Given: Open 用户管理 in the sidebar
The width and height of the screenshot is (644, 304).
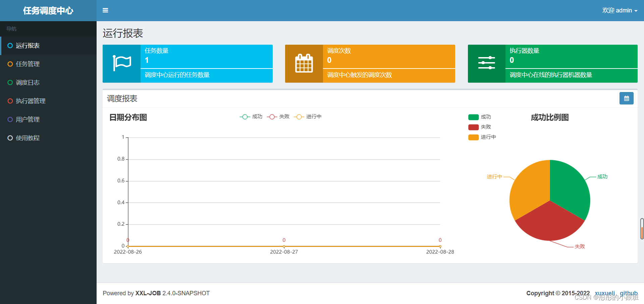Looking at the screenshot, I should click(x=48, y=120).
